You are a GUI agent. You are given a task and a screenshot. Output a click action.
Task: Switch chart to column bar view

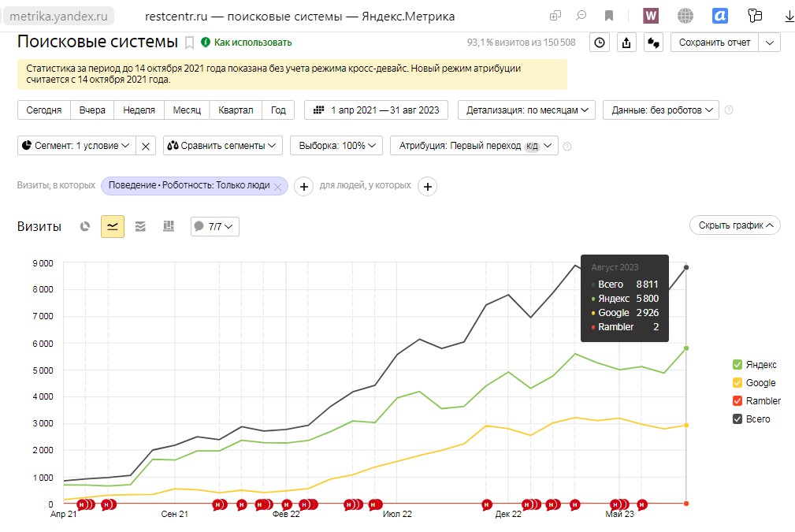tap(169, 226)
